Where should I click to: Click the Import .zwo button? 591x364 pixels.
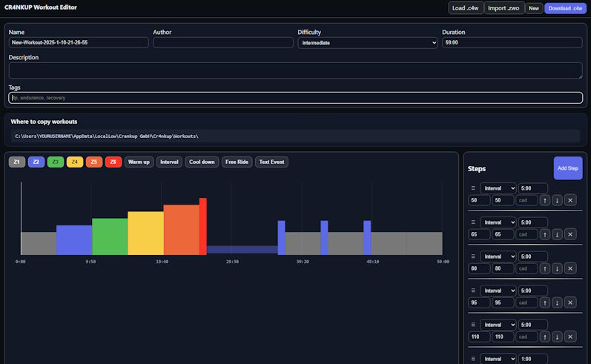coord(503,8)
